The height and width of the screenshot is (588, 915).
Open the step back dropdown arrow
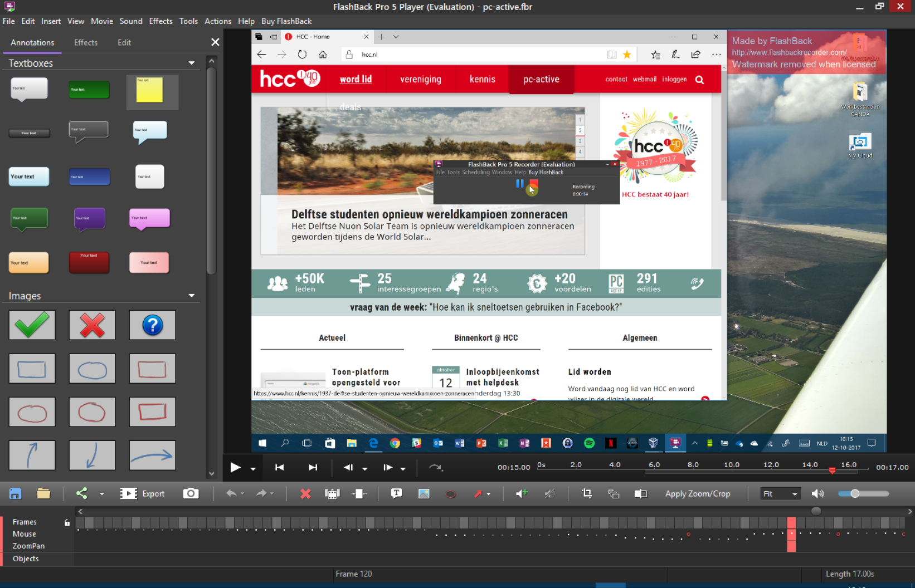click(365, 469)
